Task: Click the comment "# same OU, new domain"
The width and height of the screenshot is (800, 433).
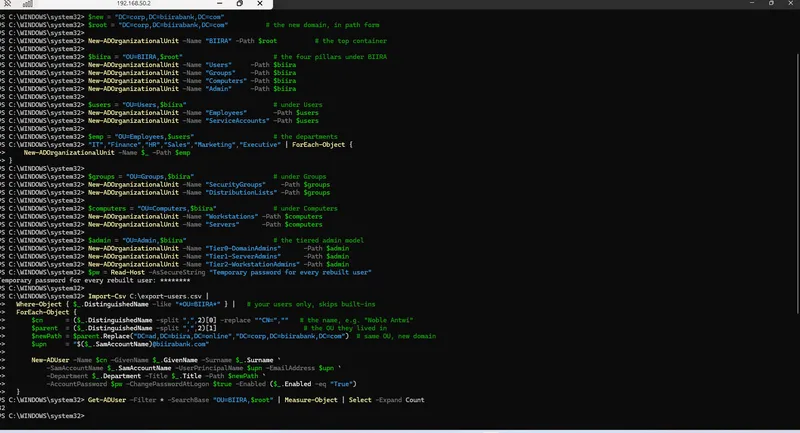Action: pos(396,336)
